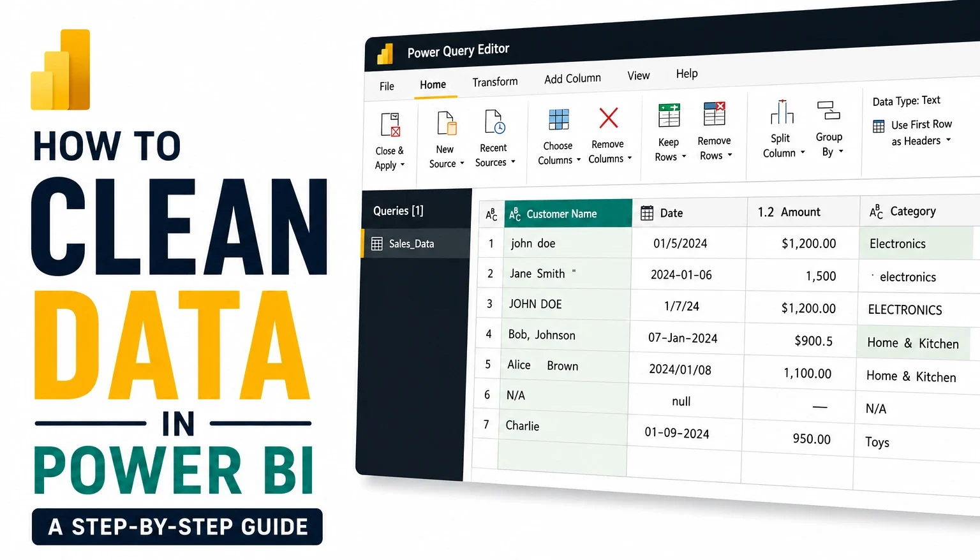Select the Sales_Data query
This screenshot has width=980, height=560.
[416, 244]
